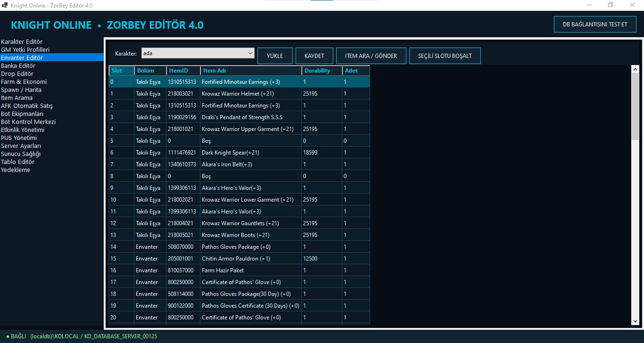
Task: Click the YÜKLE button
Action: point(275,56)
